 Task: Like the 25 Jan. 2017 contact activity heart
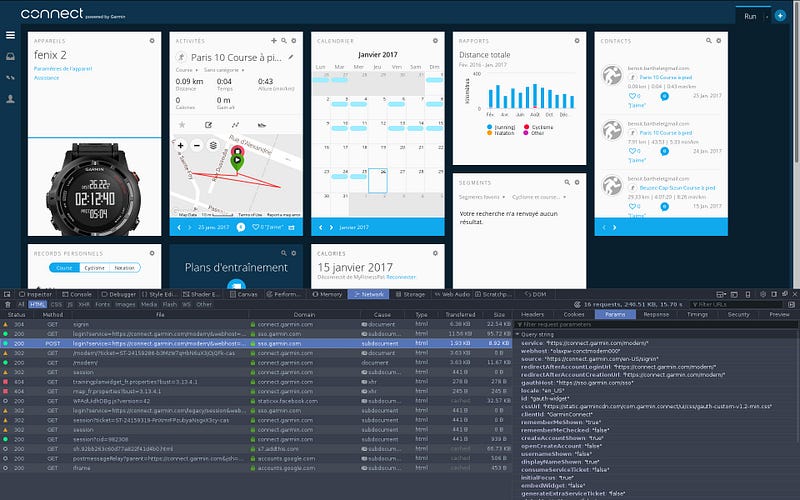(x=632, y=96)
